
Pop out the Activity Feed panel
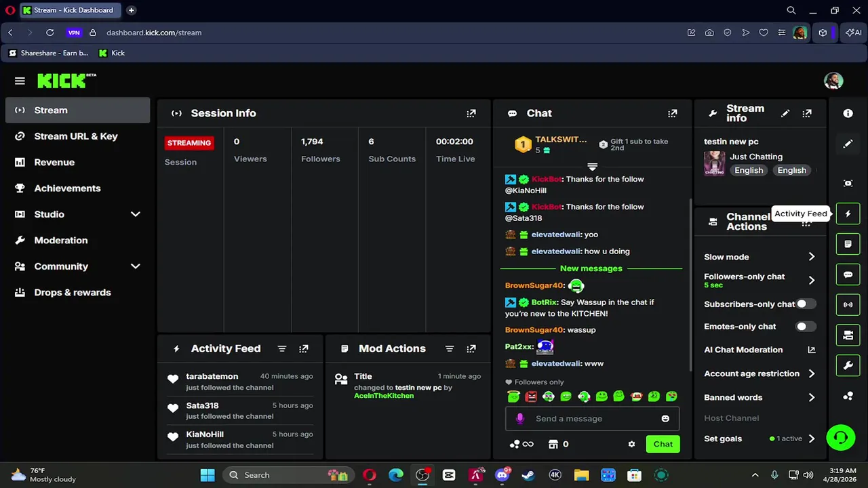pos(304,348)
